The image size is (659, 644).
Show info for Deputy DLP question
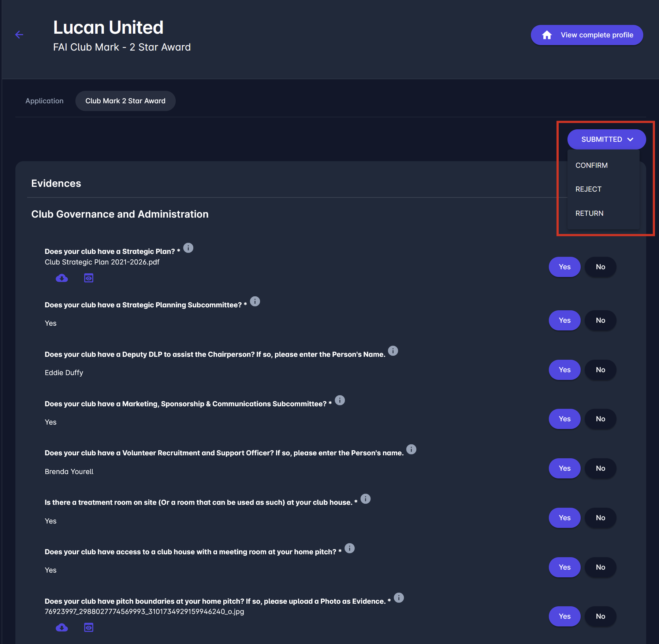(x=393, y=351)
